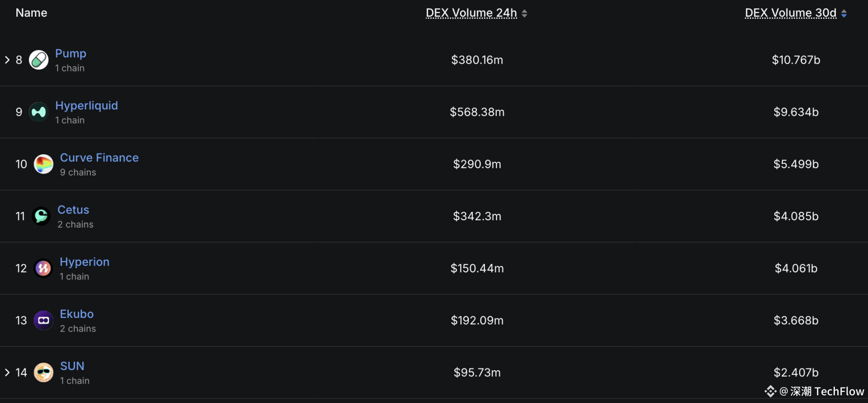868x403 pixels.
Task: Click the Ekubo purple logo icon
Action: pyautogui.click(x=43, y=320)
